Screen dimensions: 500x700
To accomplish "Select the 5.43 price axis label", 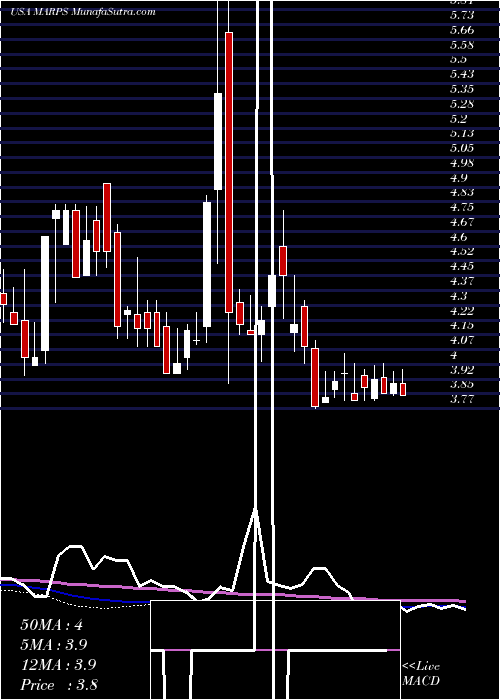I will point(462,74).
